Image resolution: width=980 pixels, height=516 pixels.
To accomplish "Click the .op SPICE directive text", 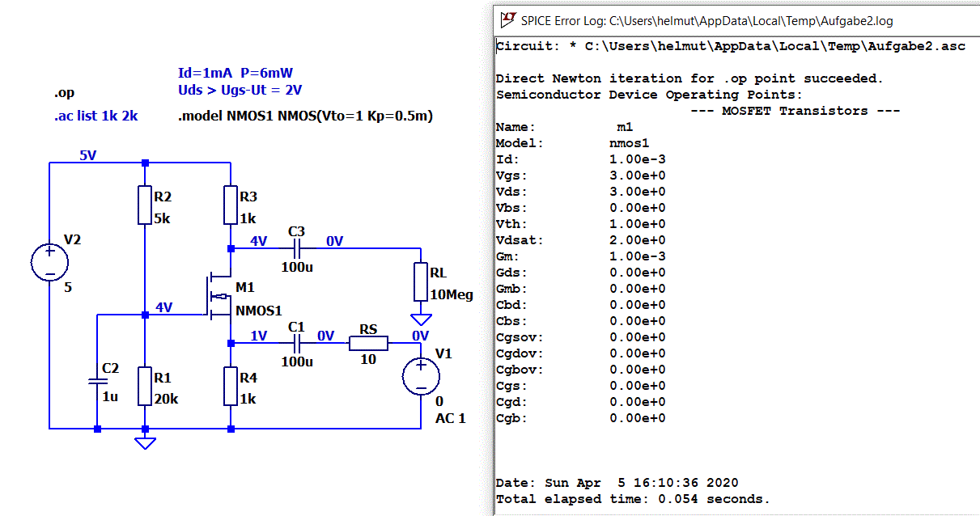I will tap(64, 92).
